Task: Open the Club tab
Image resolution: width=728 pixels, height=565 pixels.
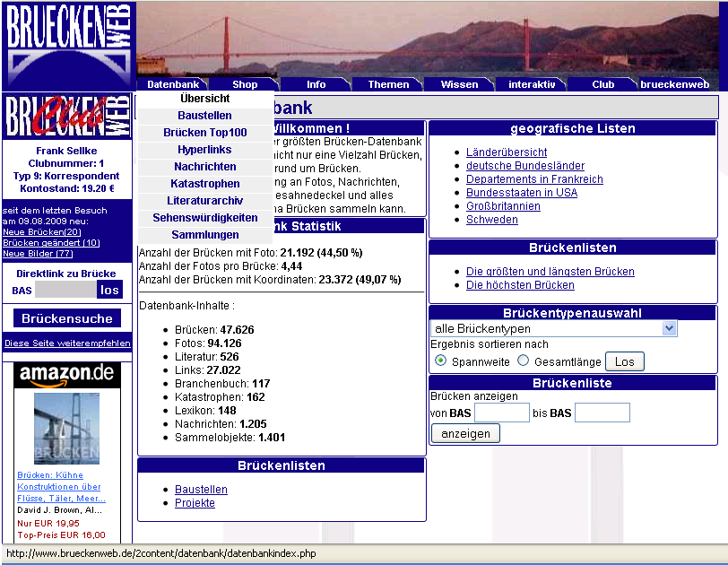Action: click(602, 84)
